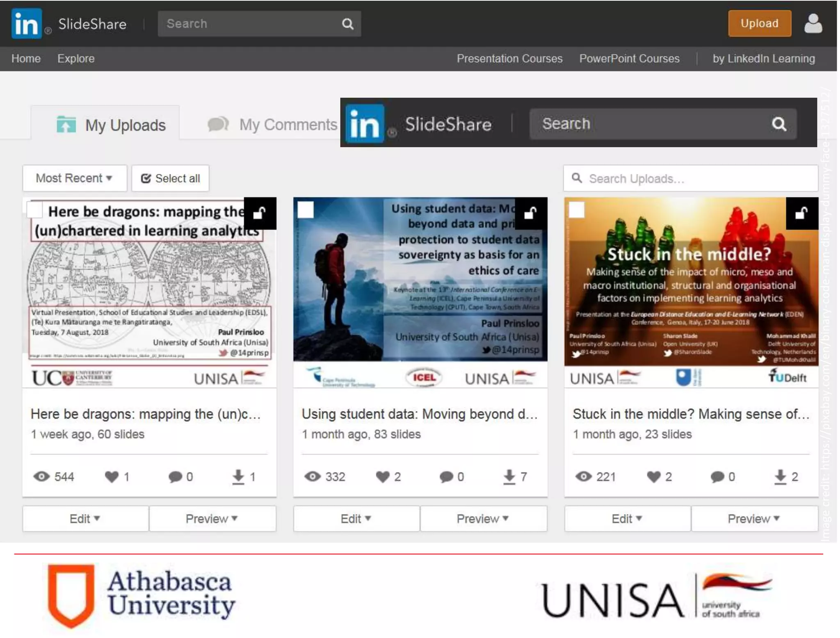Click comment bubble icon on Stuck in middle card
Screen dimensions: 840x638
click(717, 476)
